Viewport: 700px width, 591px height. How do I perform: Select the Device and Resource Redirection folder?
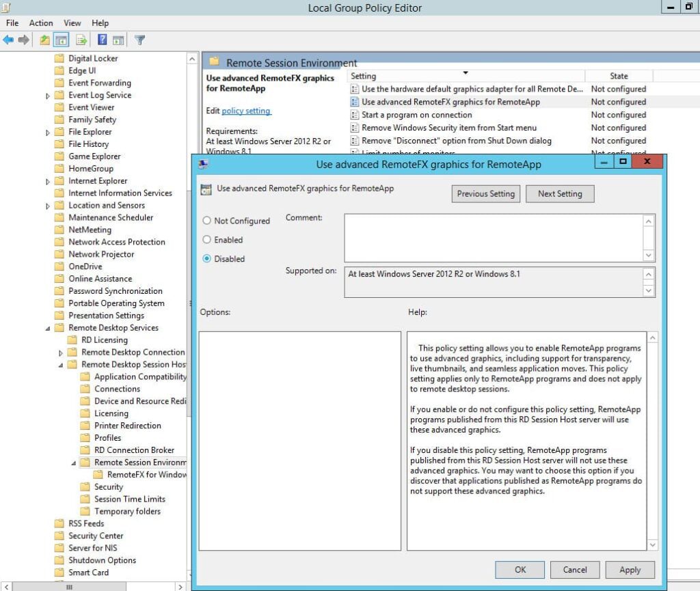140,402
